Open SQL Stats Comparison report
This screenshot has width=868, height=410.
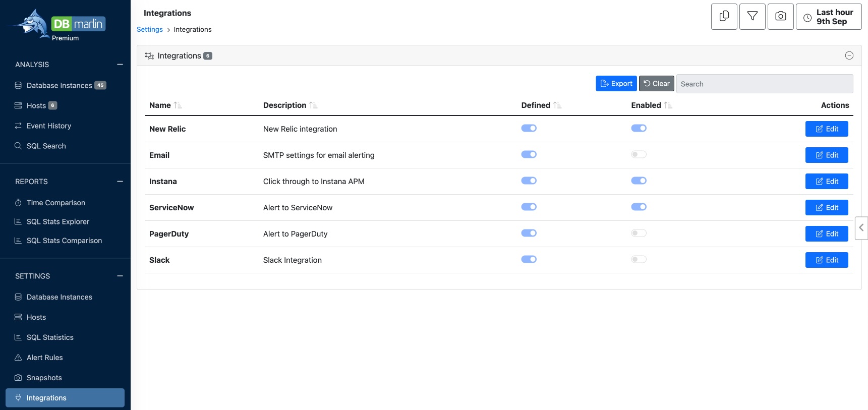tap(65, 241)
